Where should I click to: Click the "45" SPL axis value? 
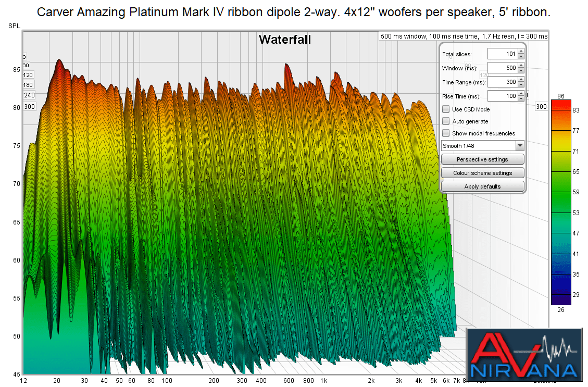click(x=17, y=374)
